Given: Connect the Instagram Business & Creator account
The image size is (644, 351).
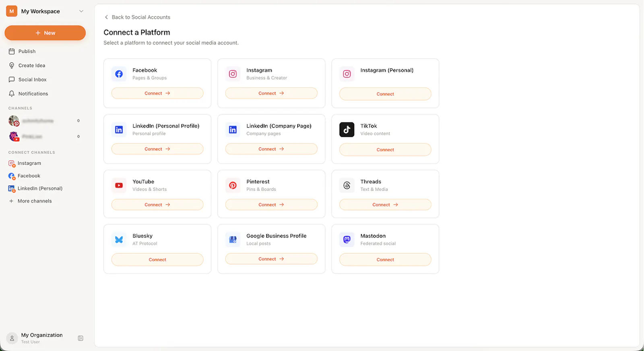Looking at the screenshot, I should click(x=271, y=93).
